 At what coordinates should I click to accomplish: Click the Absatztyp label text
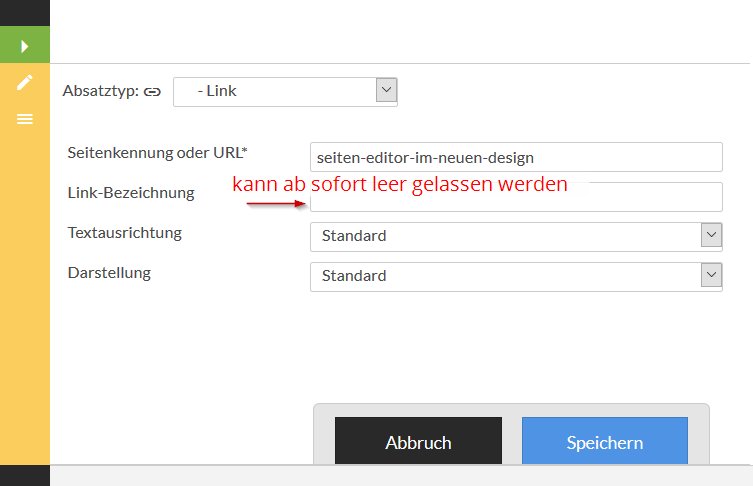pyautogui.click(x=101, y=91)
